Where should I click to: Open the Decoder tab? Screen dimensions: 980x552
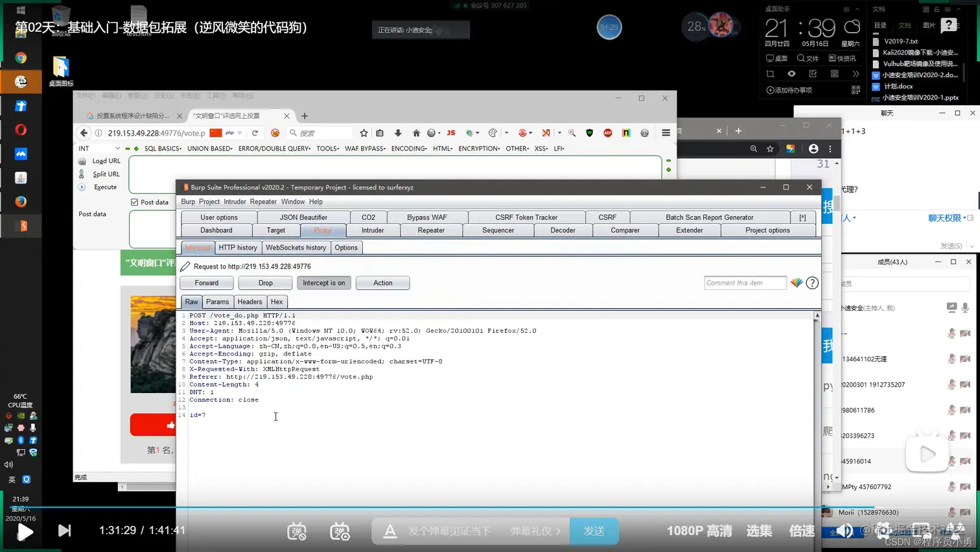563,230
